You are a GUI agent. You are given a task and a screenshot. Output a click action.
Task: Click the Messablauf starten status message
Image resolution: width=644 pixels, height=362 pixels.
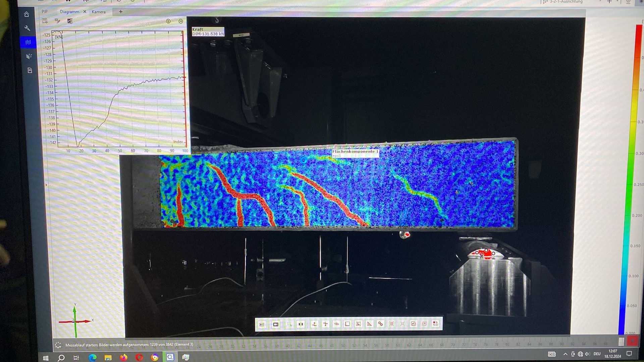(x=129, y=345)
